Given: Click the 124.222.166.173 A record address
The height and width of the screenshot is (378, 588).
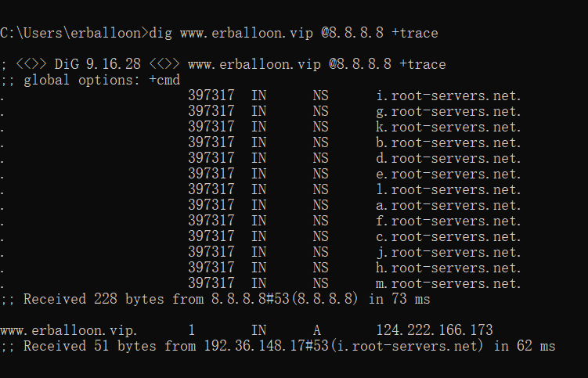Looking at the screenshot, I should tap(435, 330).
